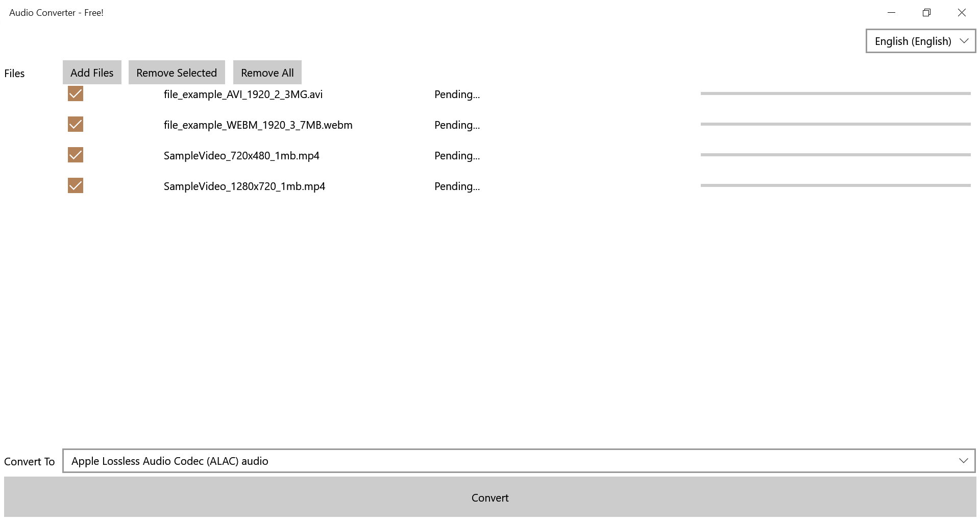The image size is (980, 521).
Task: Expand the Convert To format dropdown
Action: point(518,461)
